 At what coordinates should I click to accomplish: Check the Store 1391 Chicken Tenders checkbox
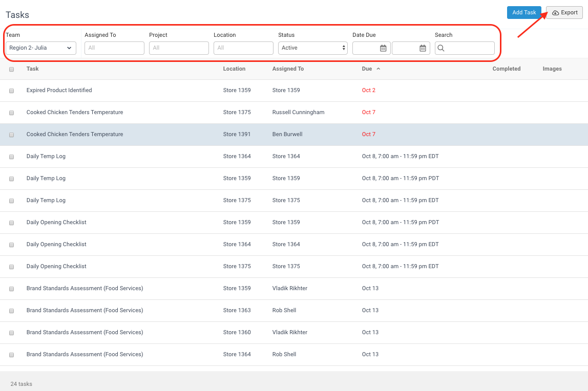(12, 135)
